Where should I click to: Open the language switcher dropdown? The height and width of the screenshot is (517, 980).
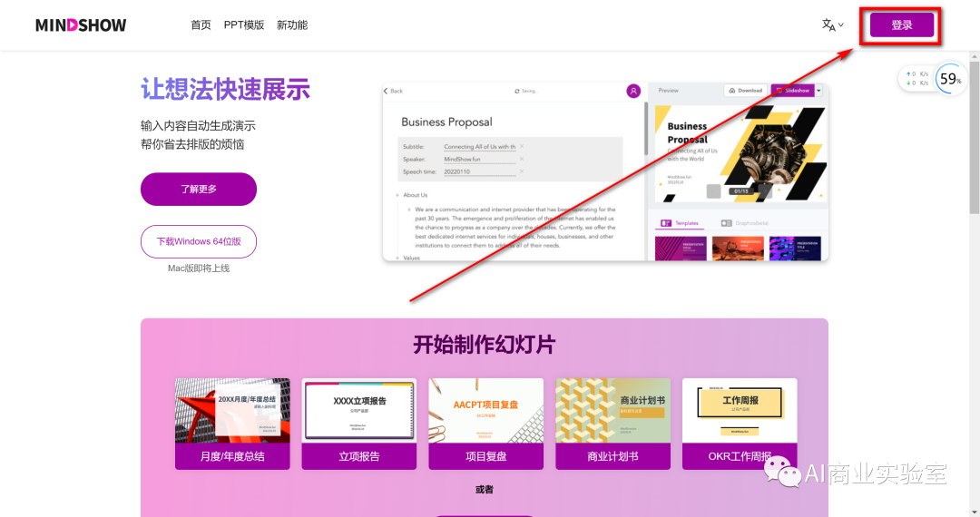[832, 25]
